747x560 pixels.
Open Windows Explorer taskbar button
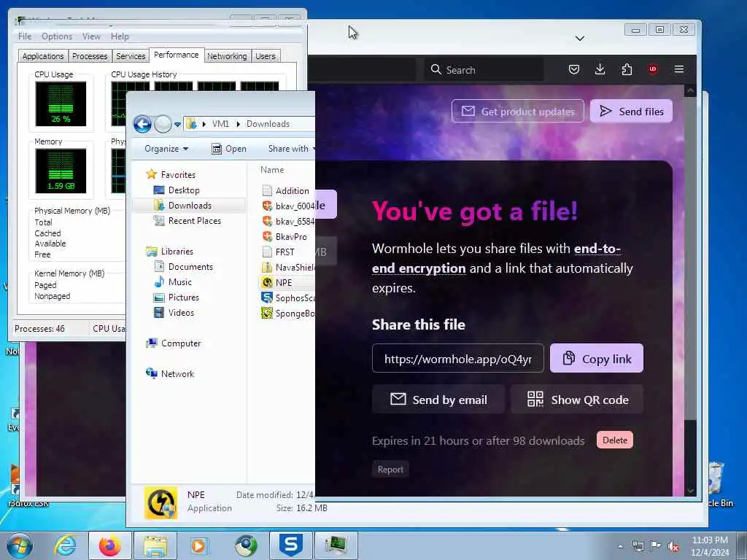point(155,545)
